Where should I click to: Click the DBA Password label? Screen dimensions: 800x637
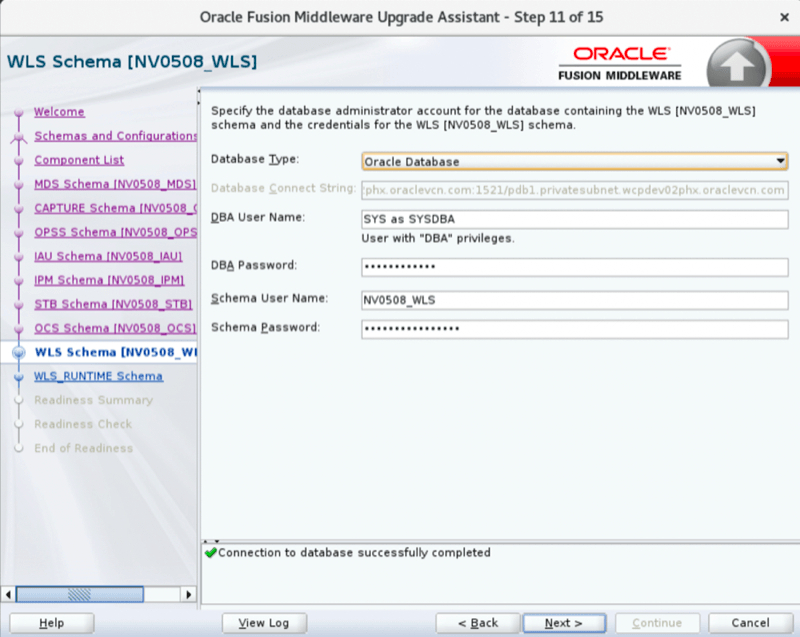pyautogui.click(x=254, y=265)
